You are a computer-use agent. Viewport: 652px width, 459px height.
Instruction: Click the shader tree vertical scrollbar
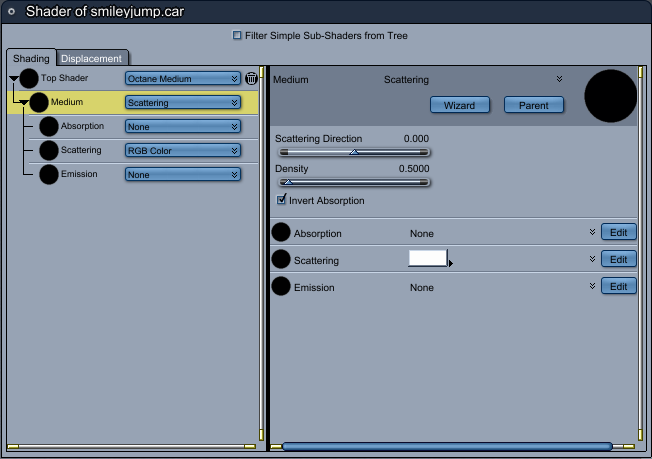point(262,254)
